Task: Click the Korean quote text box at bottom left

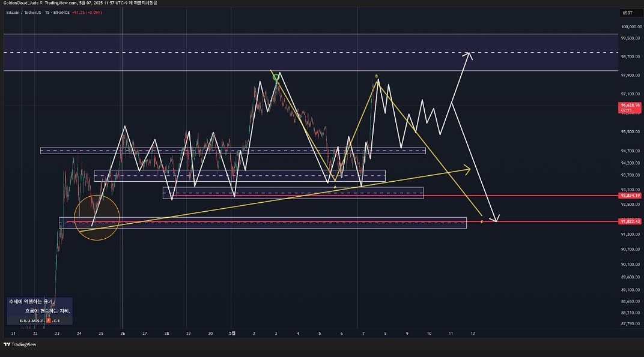Action: click(x=40, y=311)
